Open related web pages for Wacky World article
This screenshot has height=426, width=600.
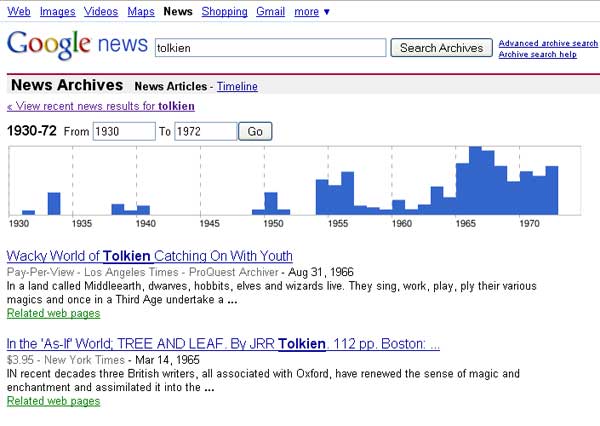coord(54,313)
